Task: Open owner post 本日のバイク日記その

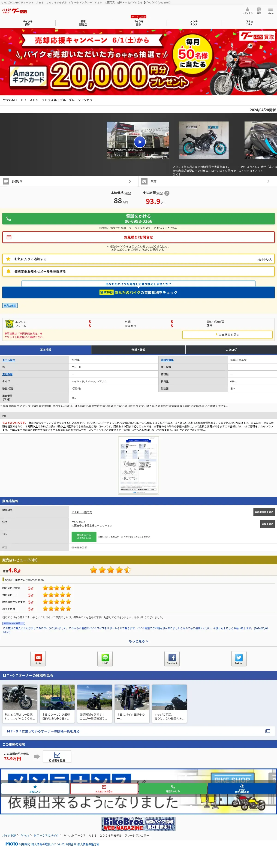Action: coord(132,703)
